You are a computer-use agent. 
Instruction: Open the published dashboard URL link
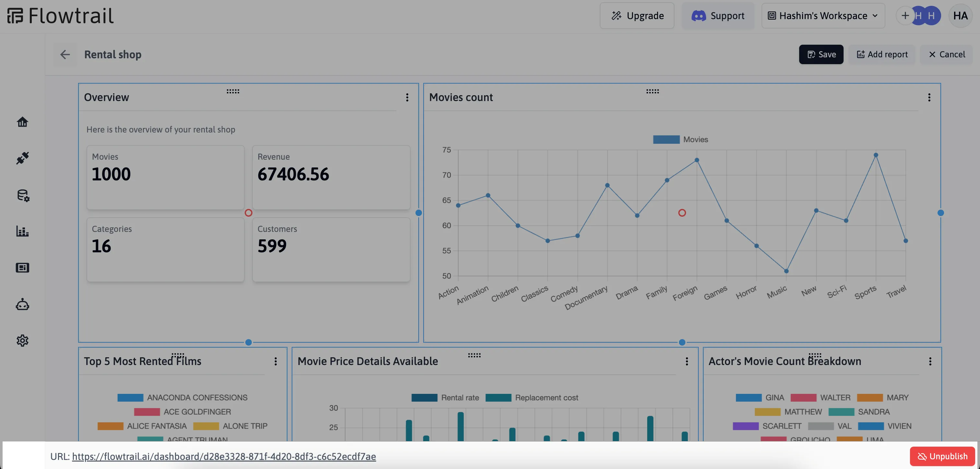point(224,456)
